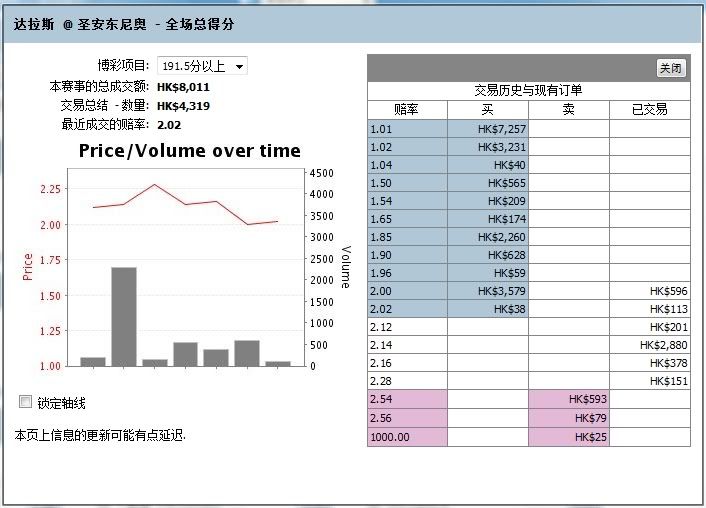This screenshot has width=706, height=508.
Task: Toggle the 锁定轴线 checkbox
Action: (x=26, y=402)
